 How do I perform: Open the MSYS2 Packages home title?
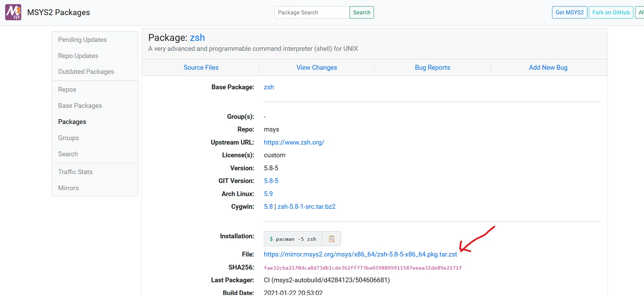pos(58,12)
